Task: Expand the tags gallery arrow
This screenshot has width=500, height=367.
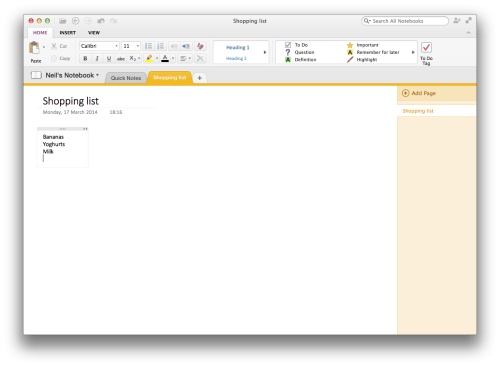Action: tap(413, 52)
